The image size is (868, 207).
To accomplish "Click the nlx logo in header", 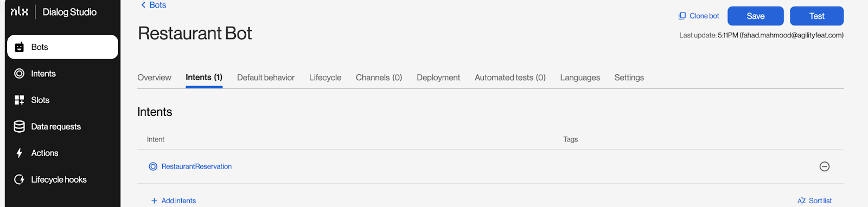I will (x=19, y=11).
